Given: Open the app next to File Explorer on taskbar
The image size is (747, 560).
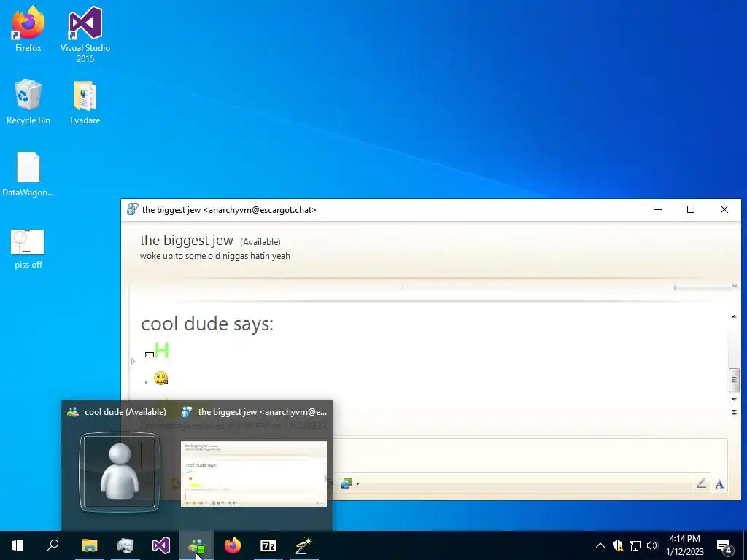Looking at the screenshot, I should (x=125, y=545).
